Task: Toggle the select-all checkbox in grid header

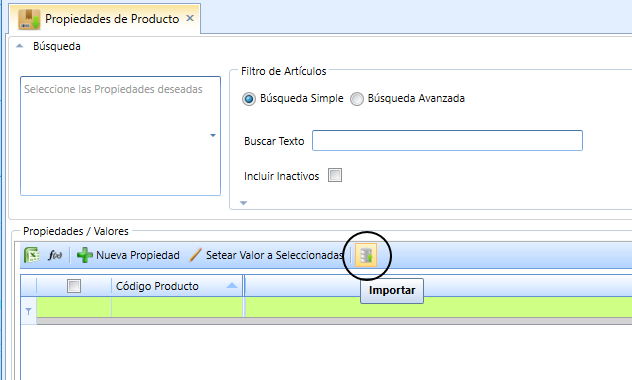Action: tap(74, 286)
